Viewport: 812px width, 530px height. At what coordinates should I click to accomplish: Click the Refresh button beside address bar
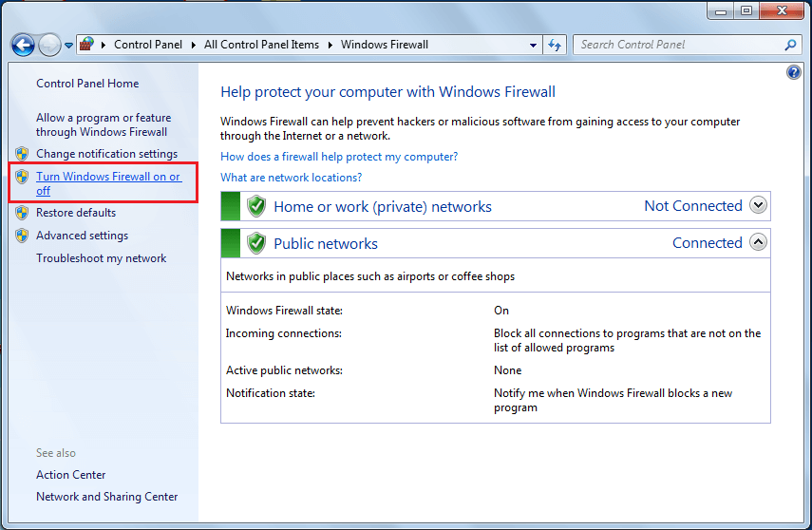point(556,45)
